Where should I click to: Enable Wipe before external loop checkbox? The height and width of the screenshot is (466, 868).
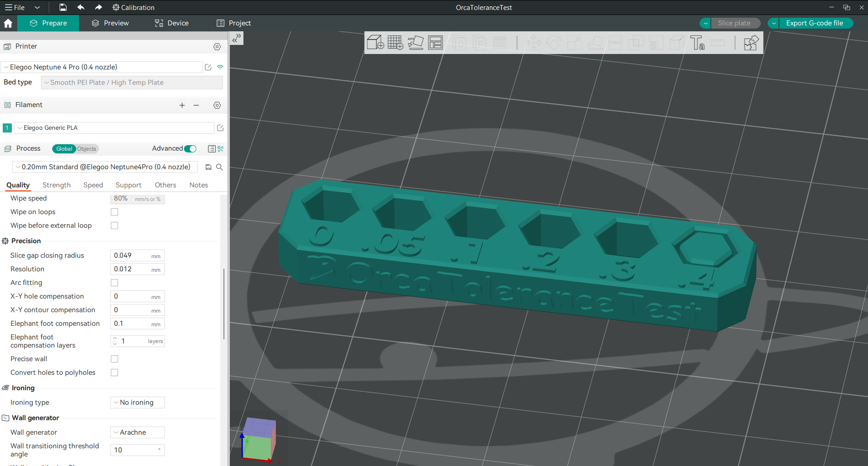point(114,226)
